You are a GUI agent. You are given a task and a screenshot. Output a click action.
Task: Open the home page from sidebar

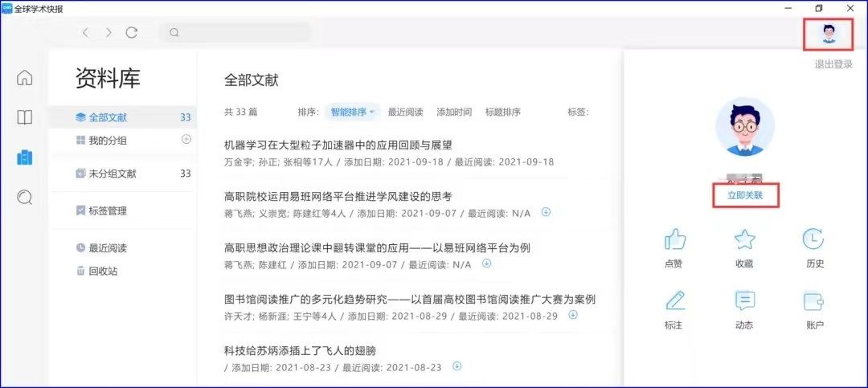coord(24,78)
